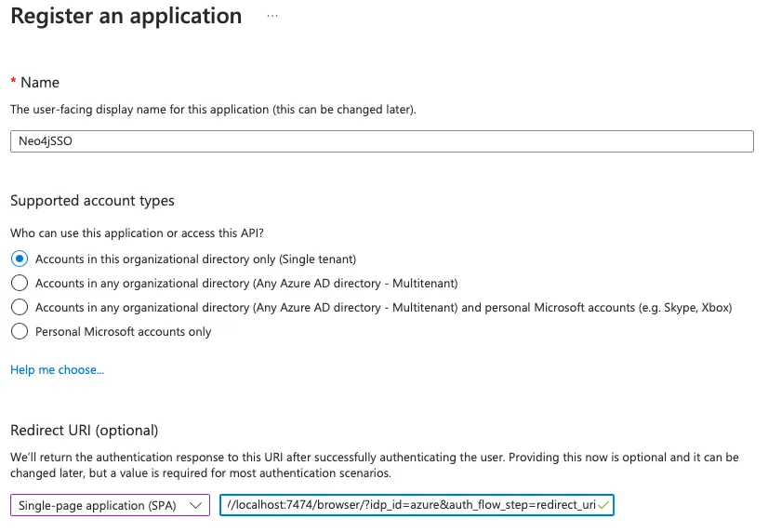Click the Redirect URI authentication response description
Screen dimensions: 768x532
pyautogui.click(x=374, y=458)
